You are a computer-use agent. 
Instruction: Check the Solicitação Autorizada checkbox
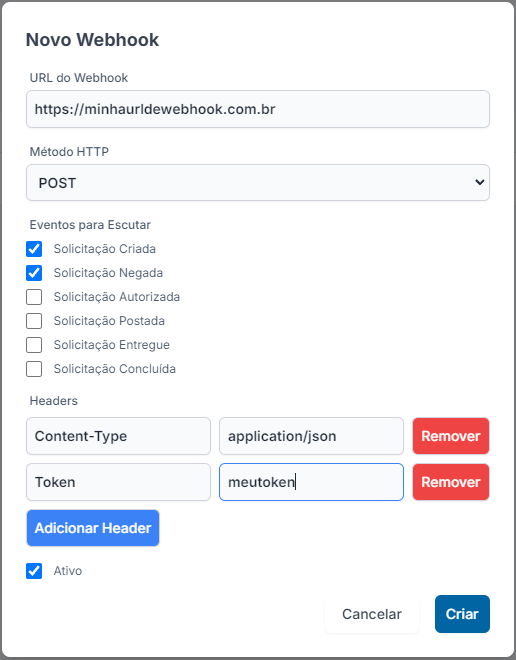[x=34, y=297]
